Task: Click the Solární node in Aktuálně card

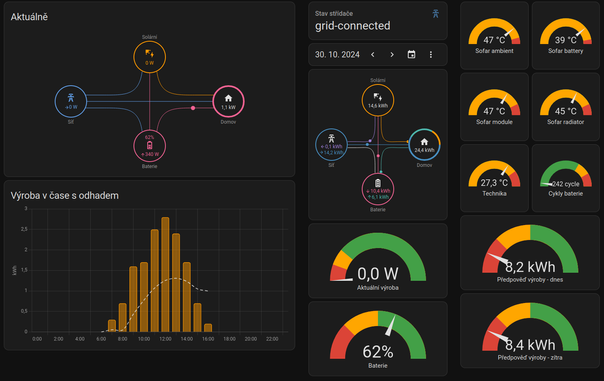Action: click(x=149, y=57)
